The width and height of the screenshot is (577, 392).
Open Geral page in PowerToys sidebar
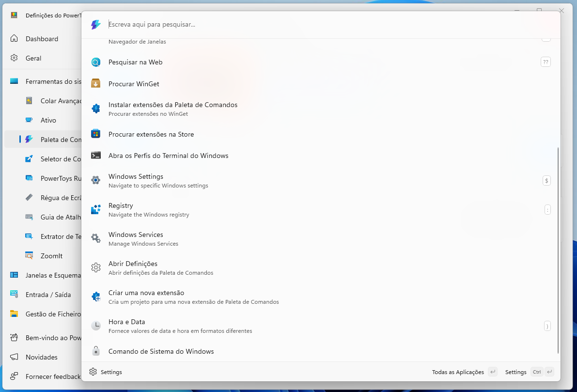pyautogui.click(x=43, y=58)
